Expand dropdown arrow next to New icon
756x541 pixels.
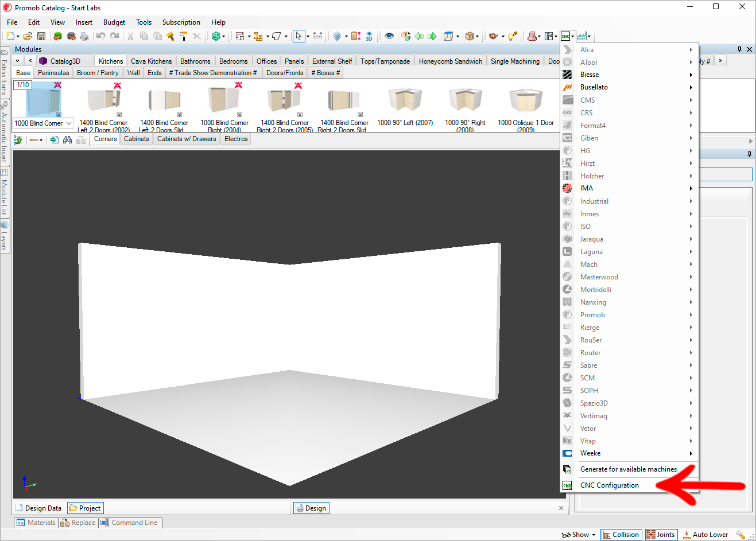point(18,37)
